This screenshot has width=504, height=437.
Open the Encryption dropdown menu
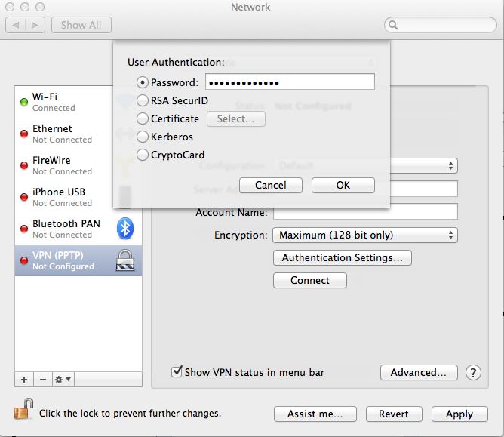[365, 235]
